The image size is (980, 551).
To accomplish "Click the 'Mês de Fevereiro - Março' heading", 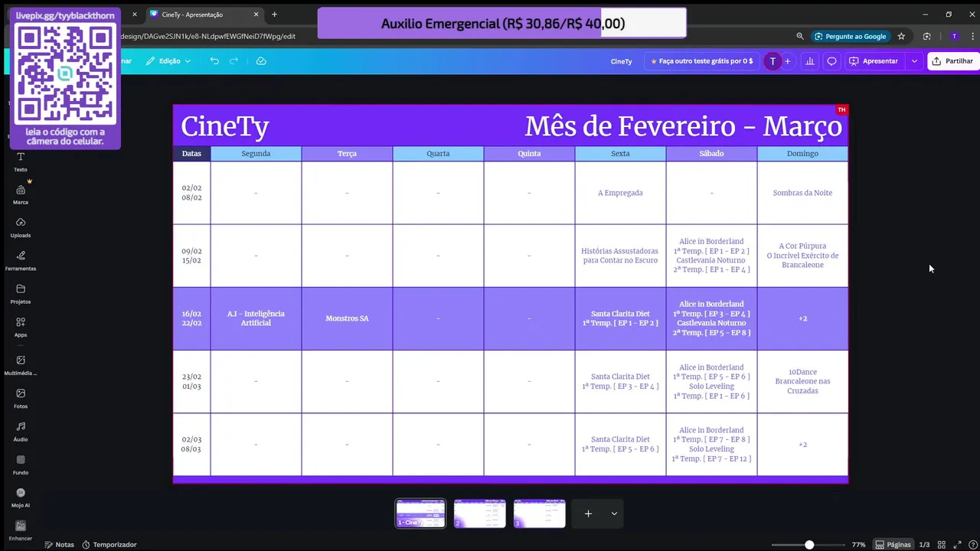I will [683, 126].
